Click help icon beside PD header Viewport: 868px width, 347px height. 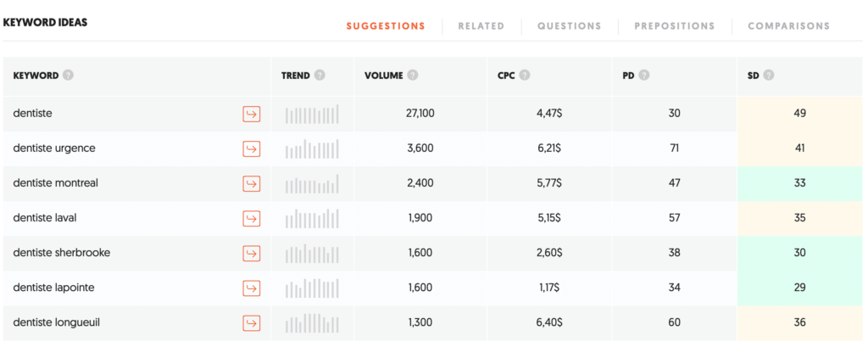click(x=645, y=76)
